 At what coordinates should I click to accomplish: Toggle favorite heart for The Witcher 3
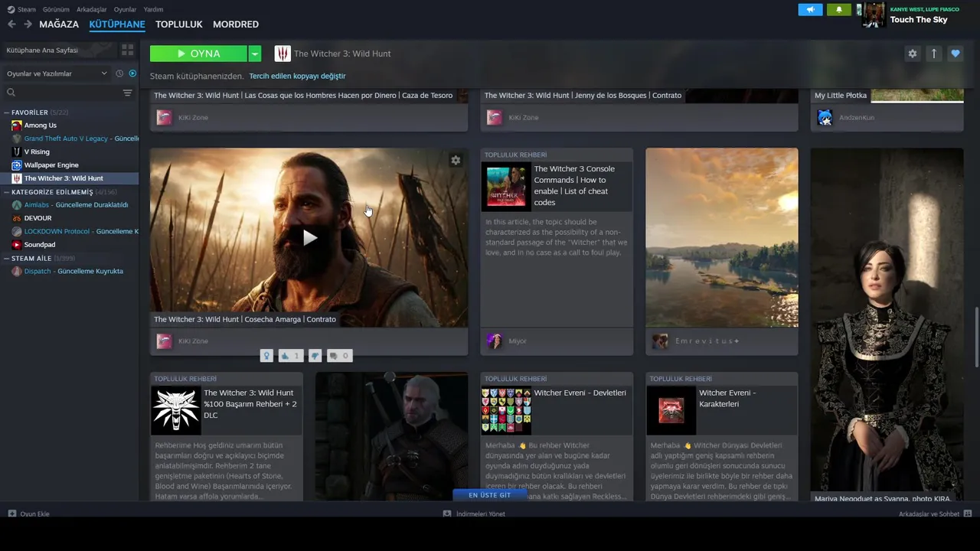(955, 54)
